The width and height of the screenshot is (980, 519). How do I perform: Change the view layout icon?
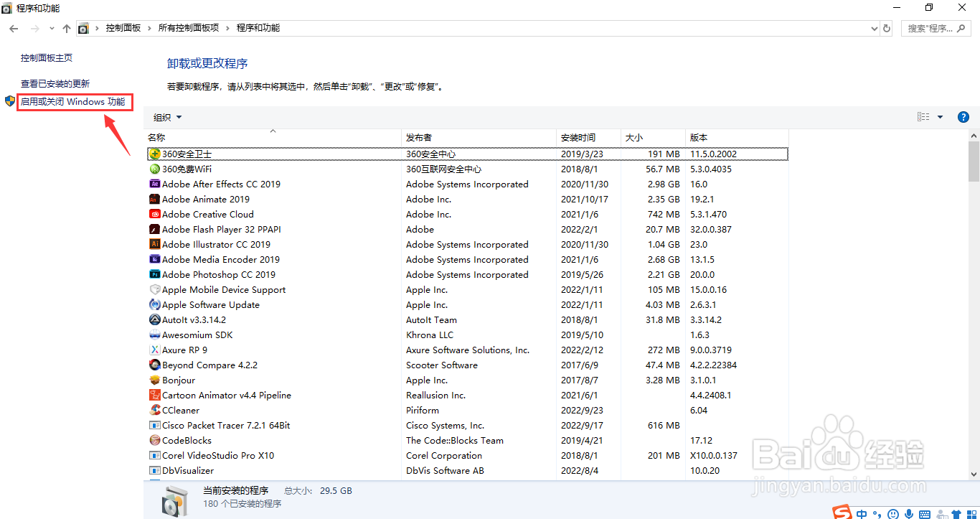click(923, 117)
